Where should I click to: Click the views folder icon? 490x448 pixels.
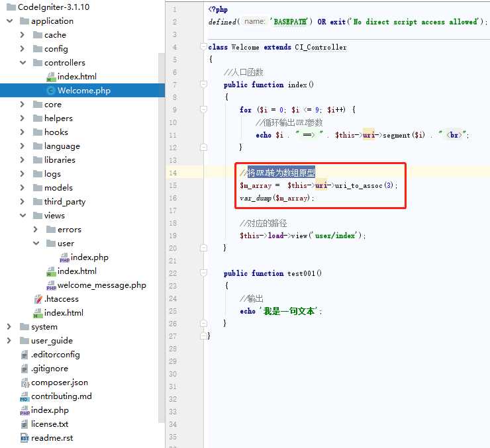[38, 216]
